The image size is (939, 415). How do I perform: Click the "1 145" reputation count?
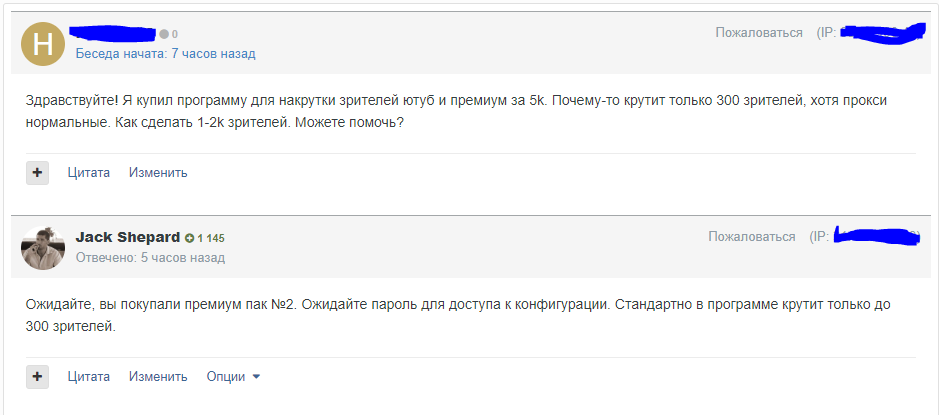211,238
